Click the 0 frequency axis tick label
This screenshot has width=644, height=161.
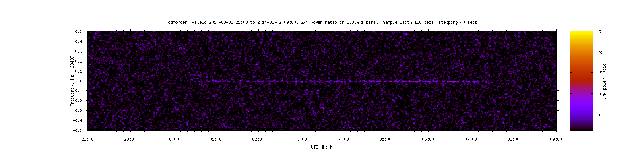point(81,81)
